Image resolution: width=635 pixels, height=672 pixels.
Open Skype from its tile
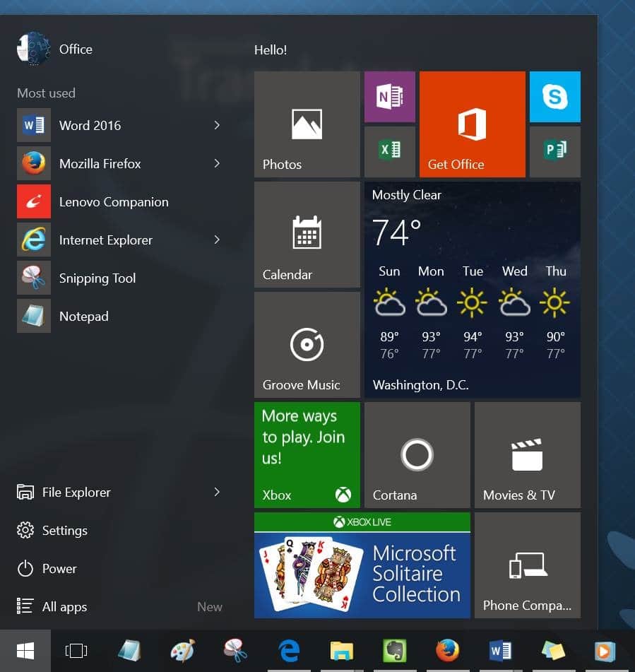pyautogui.click(x=554, y=97)
